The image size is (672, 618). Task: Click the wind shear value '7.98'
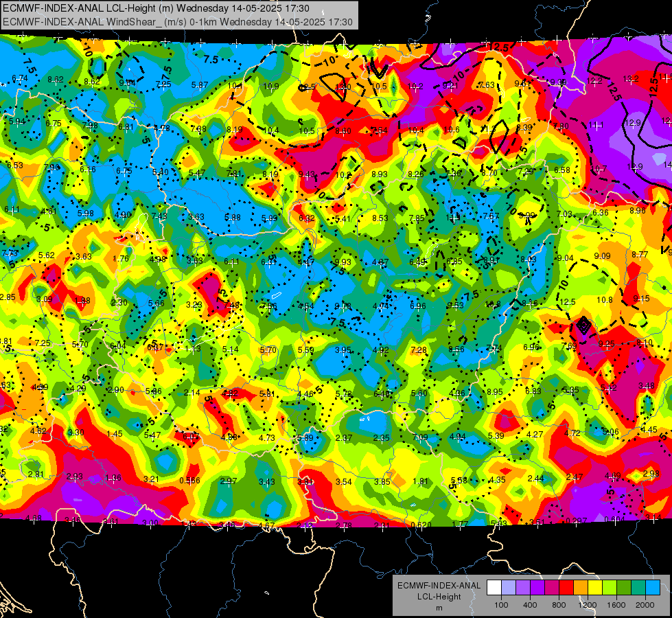coord(89,125)
